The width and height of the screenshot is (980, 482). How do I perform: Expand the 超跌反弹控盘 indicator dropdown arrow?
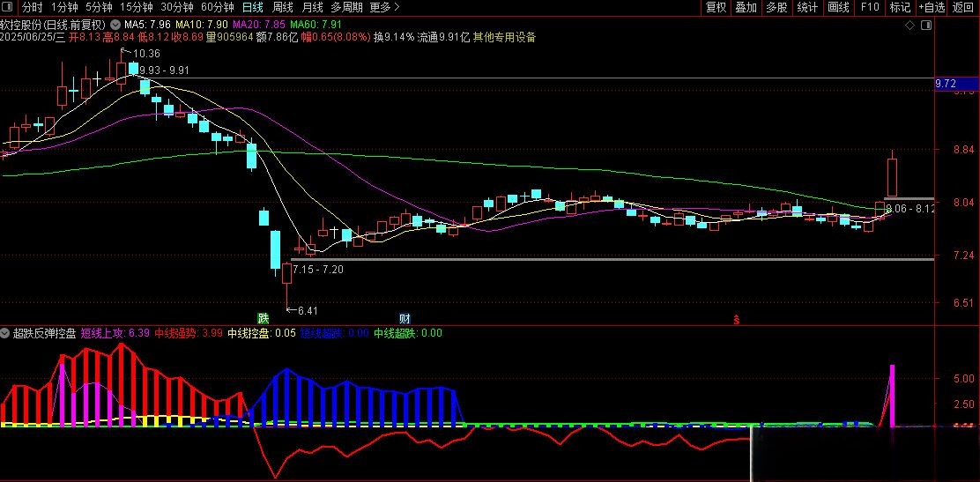[6, 333]
